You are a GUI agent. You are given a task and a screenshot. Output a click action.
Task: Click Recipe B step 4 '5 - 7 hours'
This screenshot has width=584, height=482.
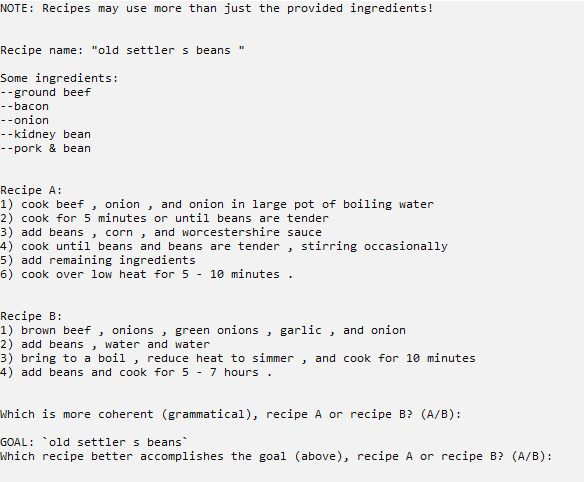pos(136,372)
